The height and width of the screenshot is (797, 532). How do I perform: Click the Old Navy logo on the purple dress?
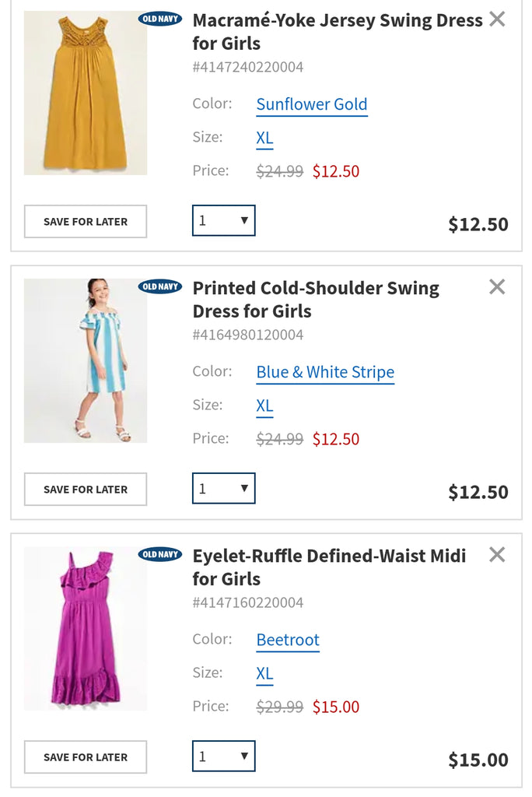(x=160, y=554)
